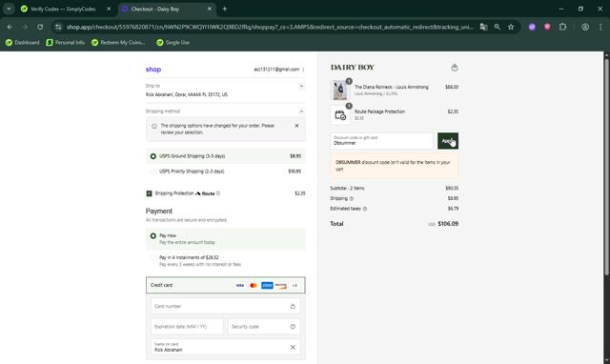The height and width of the screenshot is (364, 610).
Task: Dismiss the shipping options changed notice
Action: pyautogui.click(x=296, y=126)
